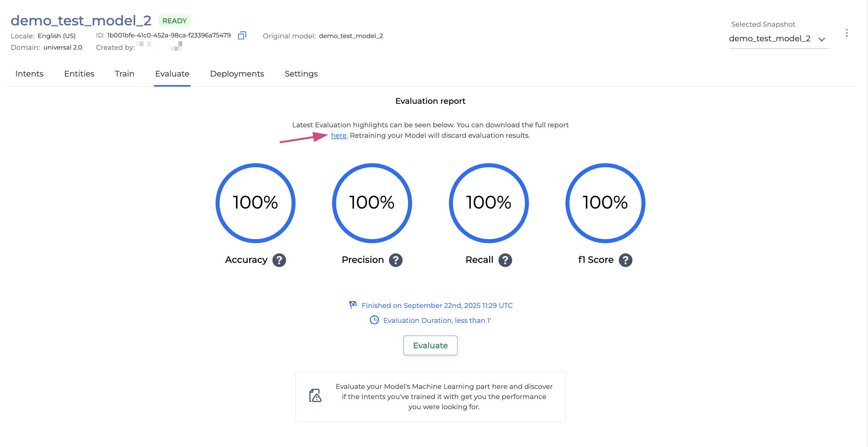This screenshot has width=868, height=447.
Task: Select the Settings tab
Action: click(301, 74)
